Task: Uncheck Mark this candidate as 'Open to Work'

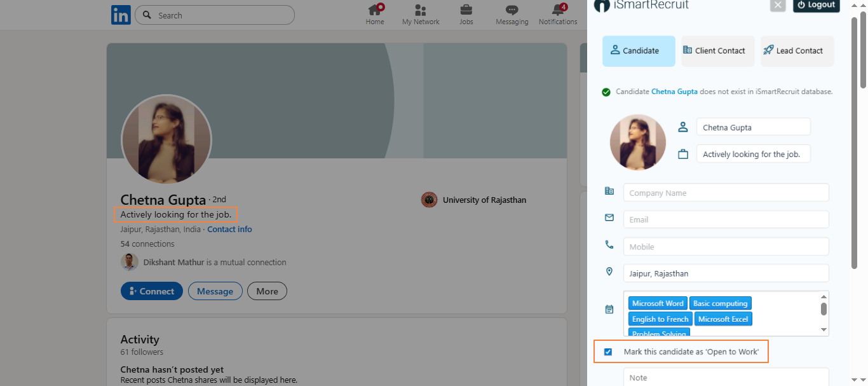Action: coord(608,352)
